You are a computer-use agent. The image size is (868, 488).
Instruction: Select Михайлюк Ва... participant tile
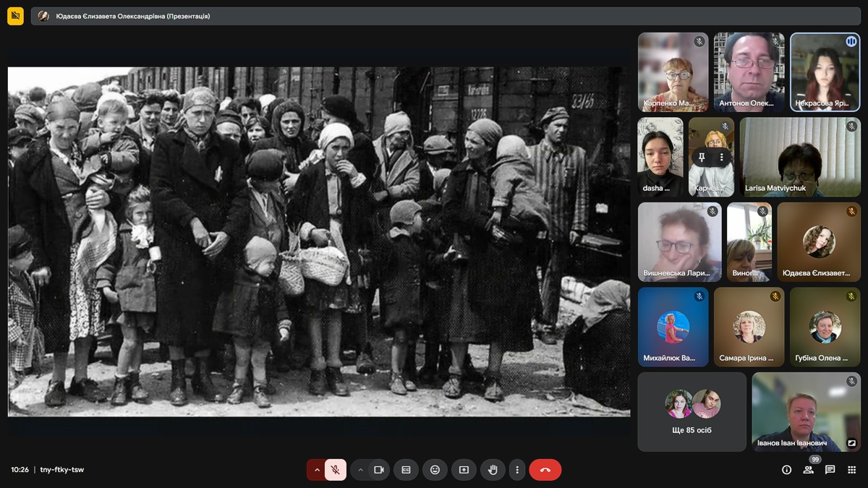click(673, 327)
